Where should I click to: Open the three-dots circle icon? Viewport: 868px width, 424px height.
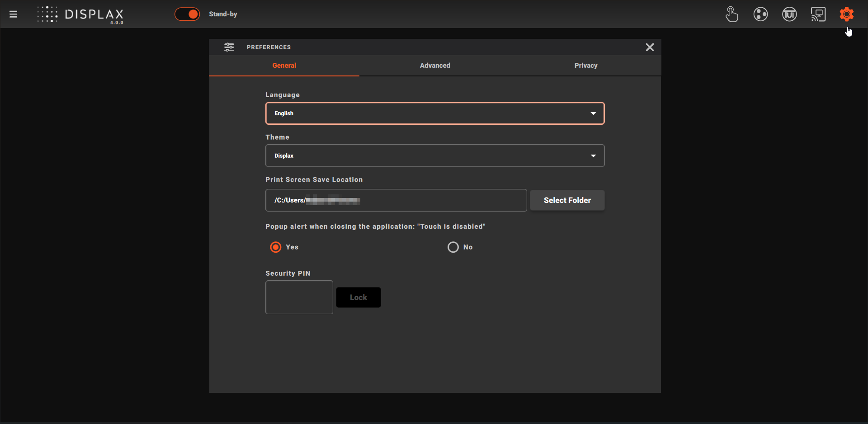[760, 14]
